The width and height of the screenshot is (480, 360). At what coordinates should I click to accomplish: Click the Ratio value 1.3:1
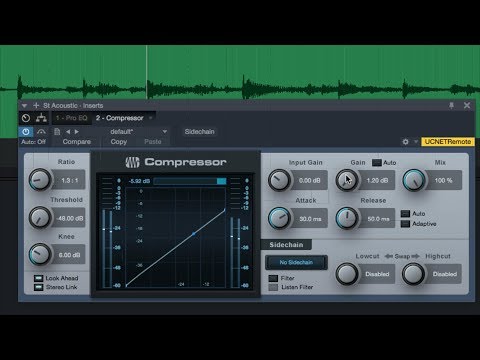point(69,180)
